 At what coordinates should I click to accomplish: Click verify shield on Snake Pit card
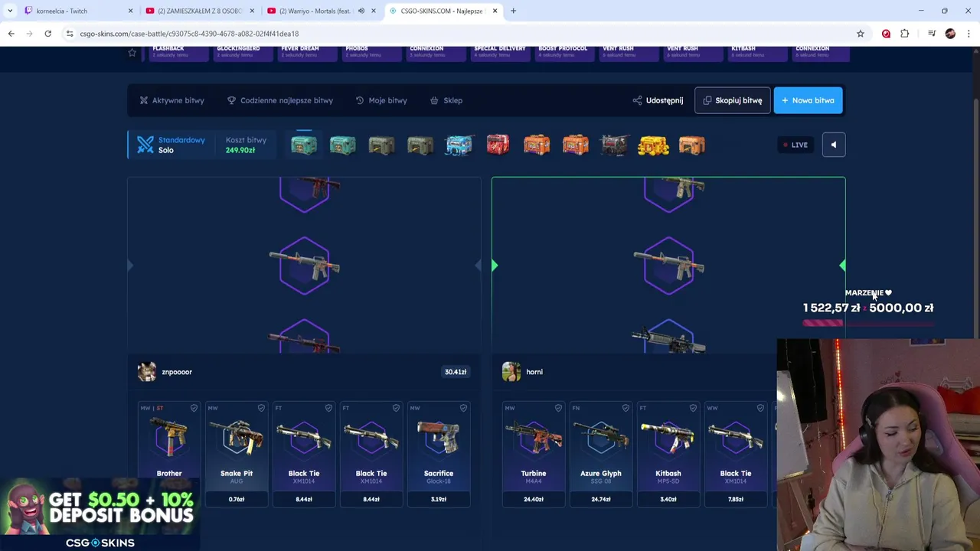[261, 408]
